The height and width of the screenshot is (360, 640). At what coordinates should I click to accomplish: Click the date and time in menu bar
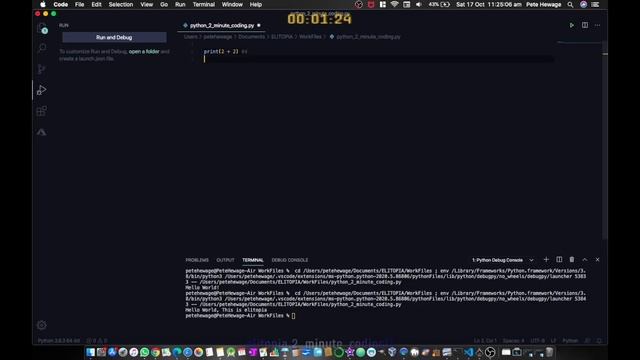click(489, 4)
